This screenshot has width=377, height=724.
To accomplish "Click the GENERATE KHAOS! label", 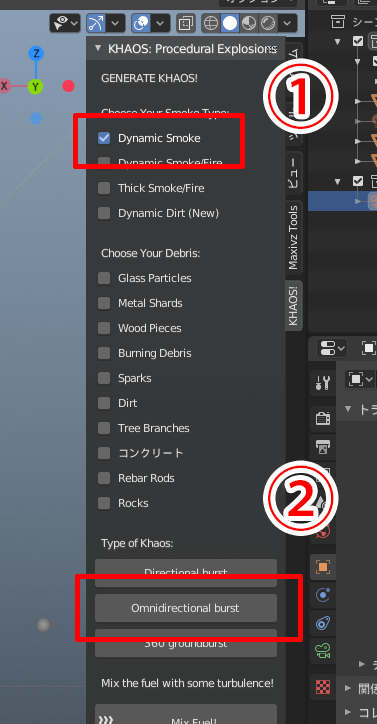I will [149, 78].
